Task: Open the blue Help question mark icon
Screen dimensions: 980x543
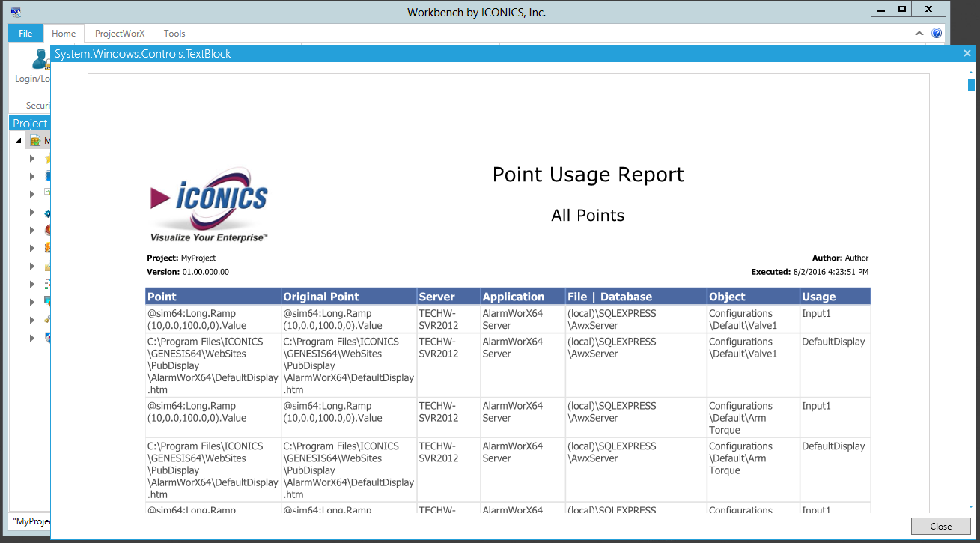Action: click(937, 33)
